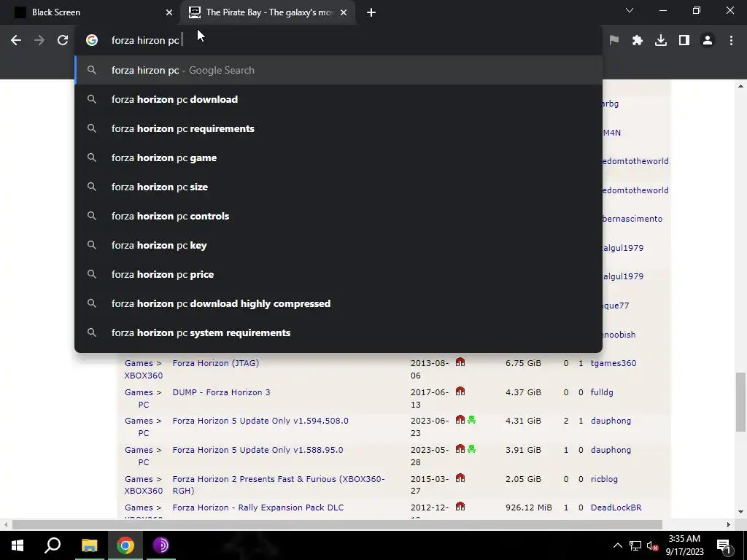
Task: Click scroll-right arrow of horizontal scrollbar
Action: (729, 525)
